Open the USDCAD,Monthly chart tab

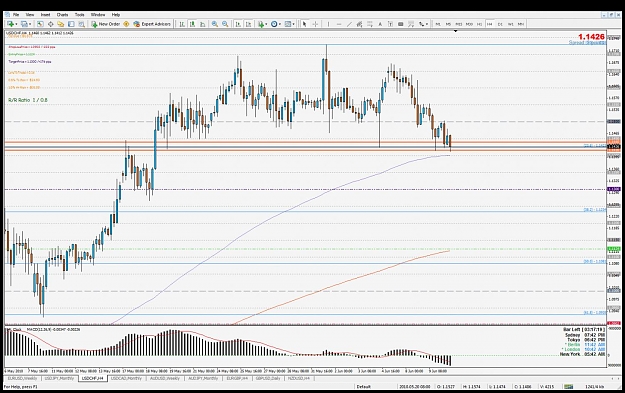126,378
